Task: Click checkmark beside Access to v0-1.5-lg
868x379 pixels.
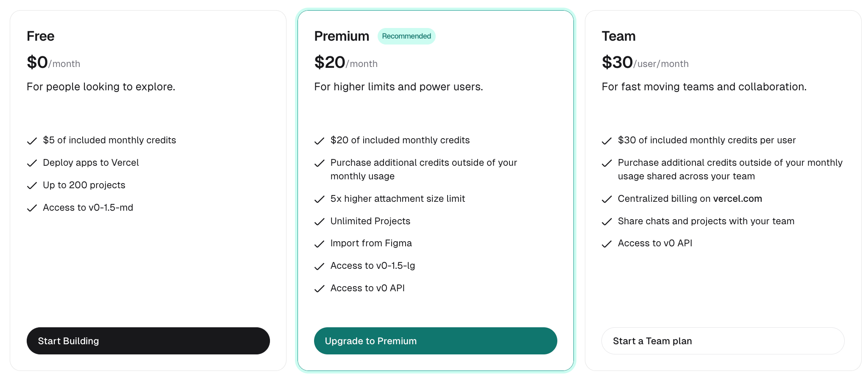Action: [319, 267]
